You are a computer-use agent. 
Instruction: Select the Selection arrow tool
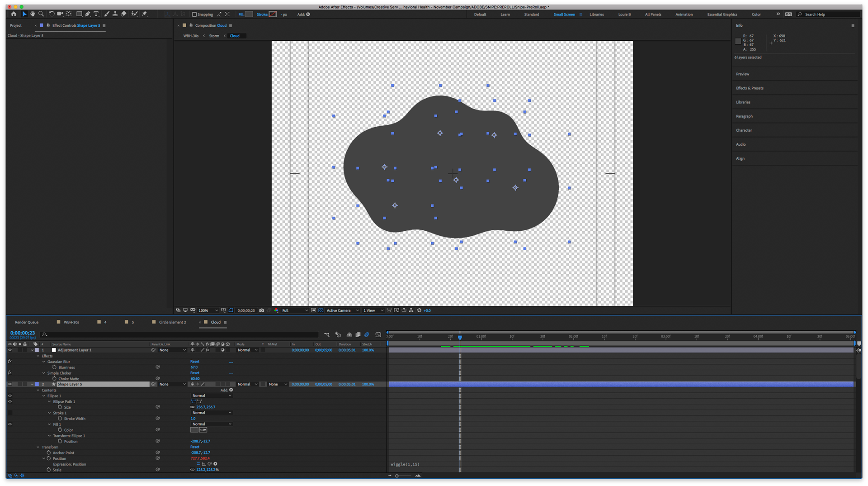click(24, 14)
